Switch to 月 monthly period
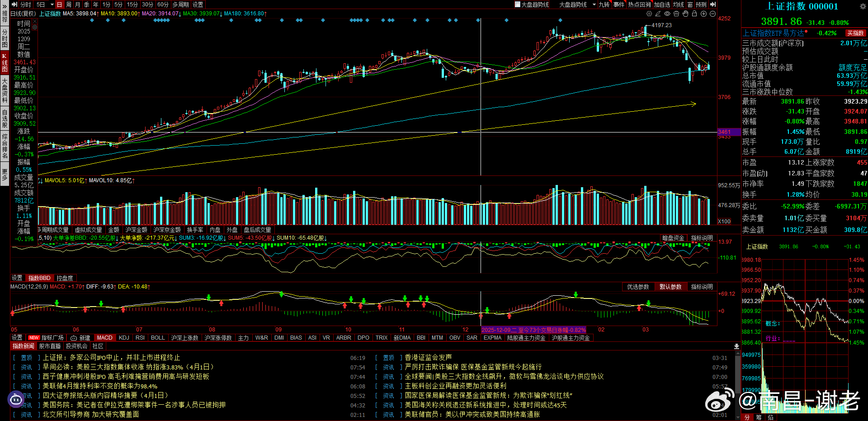The image size is (868, 421). [x=78, y=5]
